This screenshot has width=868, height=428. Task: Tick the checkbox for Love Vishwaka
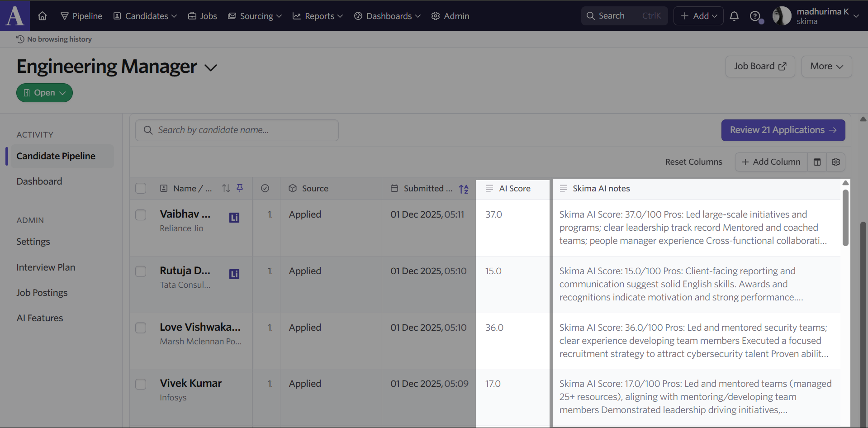coord(141,328)
